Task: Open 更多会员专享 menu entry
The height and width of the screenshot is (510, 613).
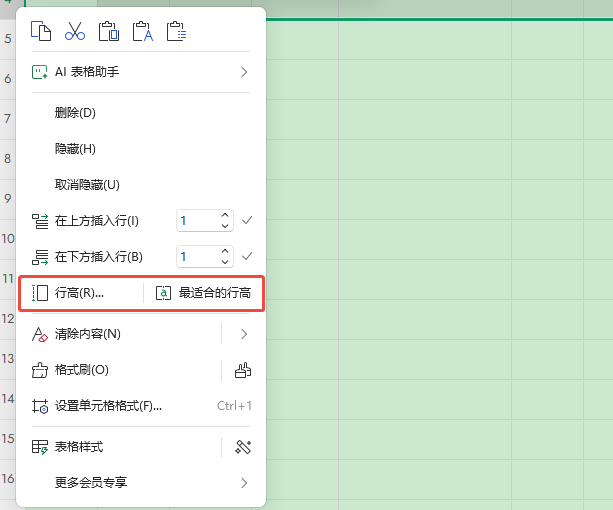Action: click(91, 483)
